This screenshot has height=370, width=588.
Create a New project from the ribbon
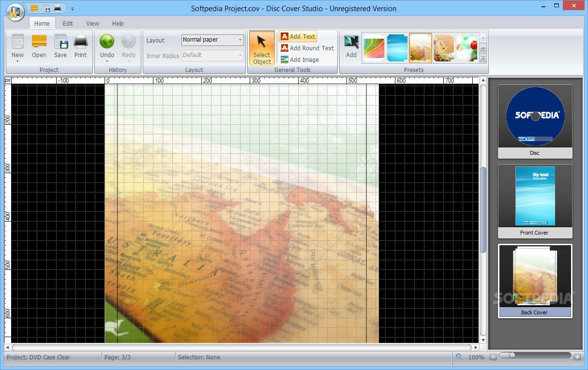coord(18,45)
